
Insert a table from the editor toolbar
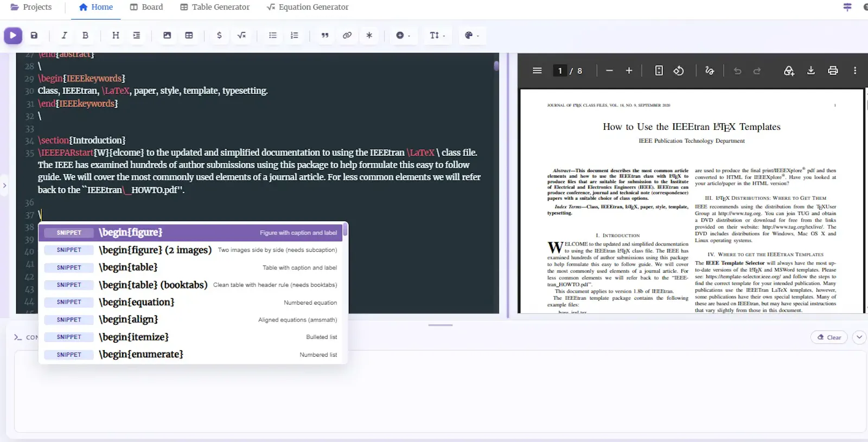click(189, 35)
